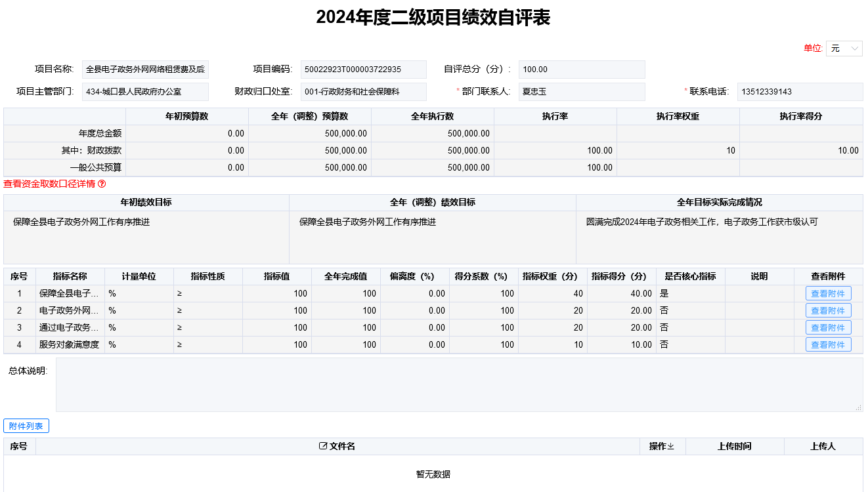Click the 项目主管部门 field
This screenshot has height=492, width=868.
tap(145, 92)
